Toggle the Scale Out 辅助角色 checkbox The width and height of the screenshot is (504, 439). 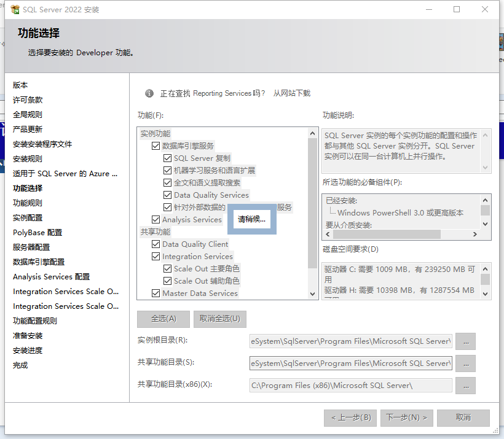[167, 281]
